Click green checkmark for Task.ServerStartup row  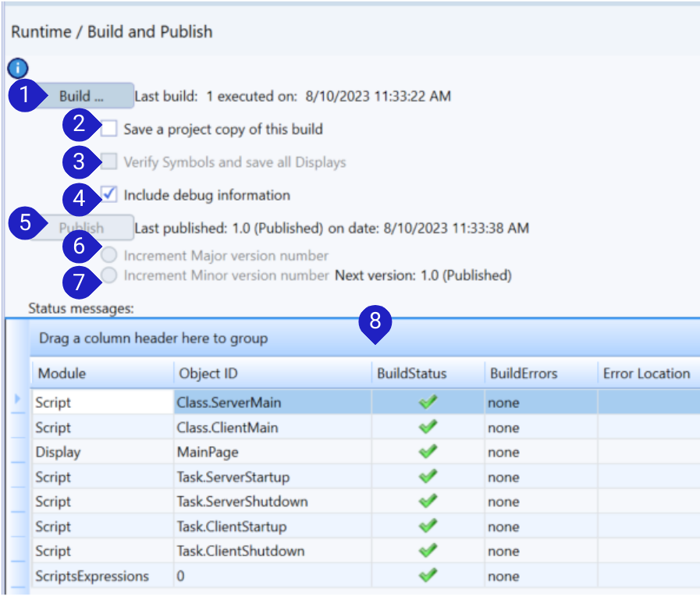[428, 477]
